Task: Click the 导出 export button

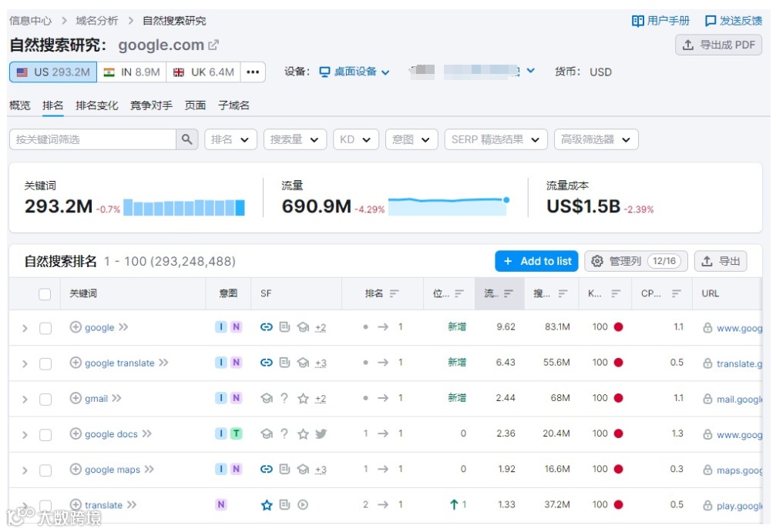Action: (721, 261)
